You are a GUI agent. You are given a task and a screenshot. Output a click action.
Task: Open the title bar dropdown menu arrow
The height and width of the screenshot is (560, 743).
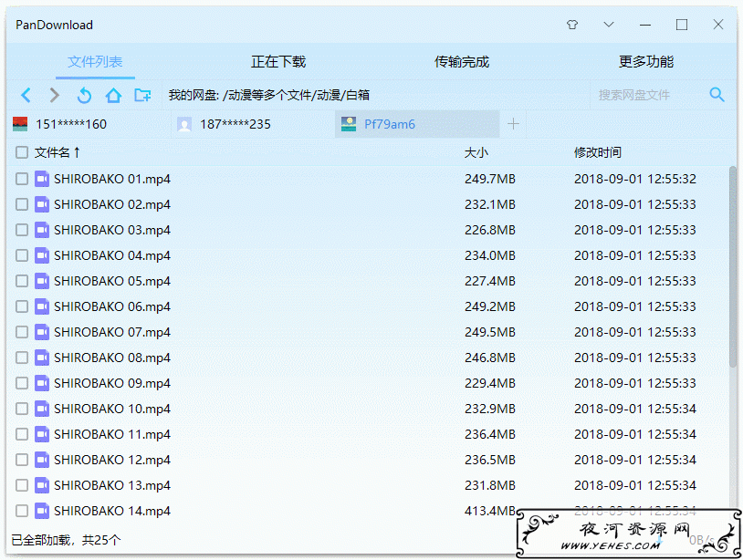609,25
